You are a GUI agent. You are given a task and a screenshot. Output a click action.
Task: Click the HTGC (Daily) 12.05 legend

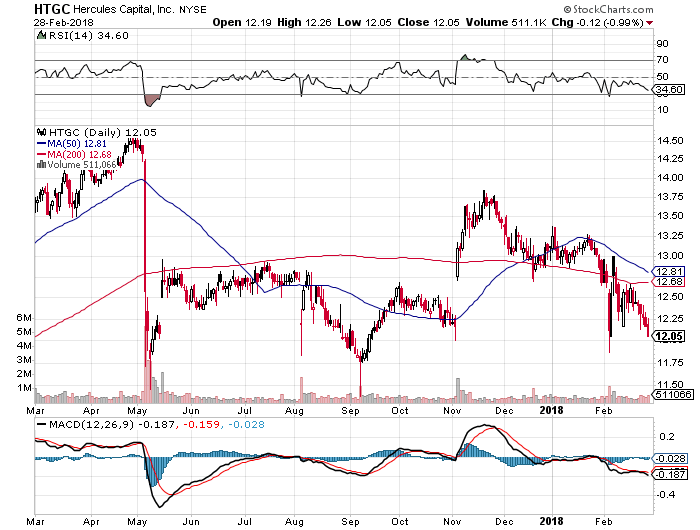pyautogui.click(x=102, y=133)
